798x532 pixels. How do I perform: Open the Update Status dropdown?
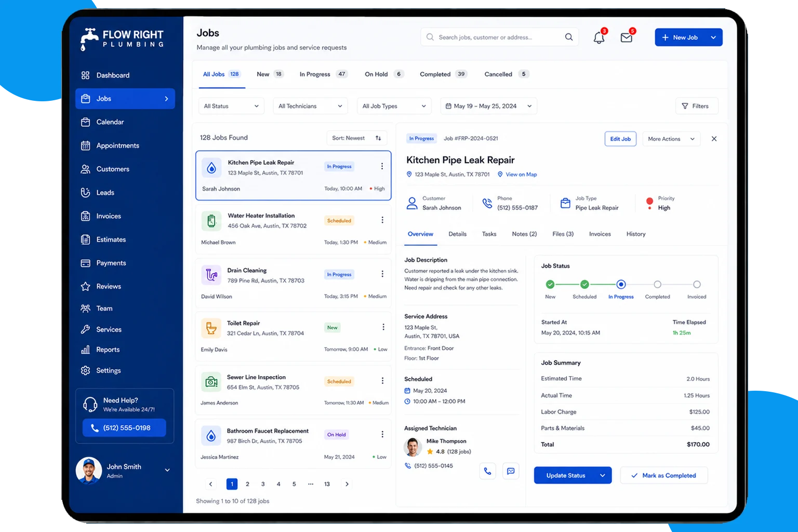[573, 475]
